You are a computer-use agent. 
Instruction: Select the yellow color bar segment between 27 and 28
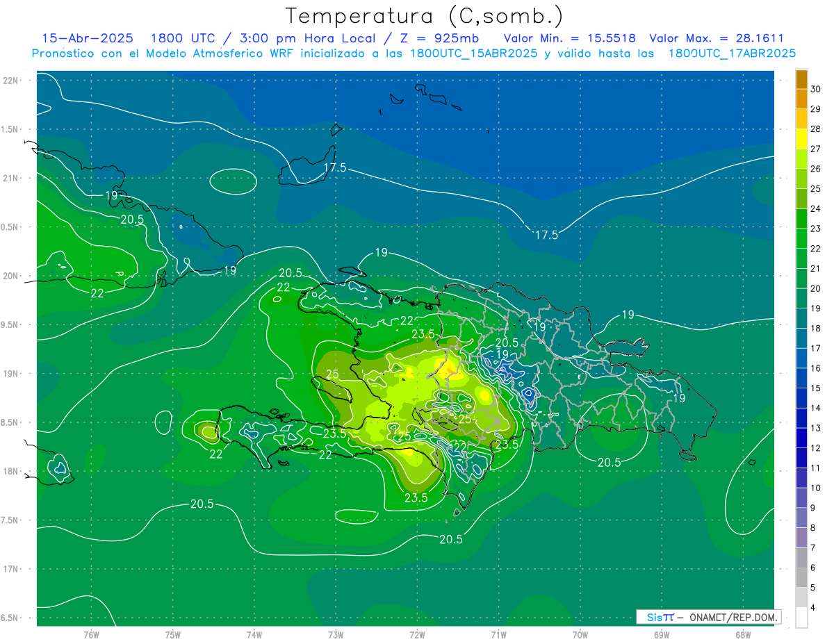[801, 140]
